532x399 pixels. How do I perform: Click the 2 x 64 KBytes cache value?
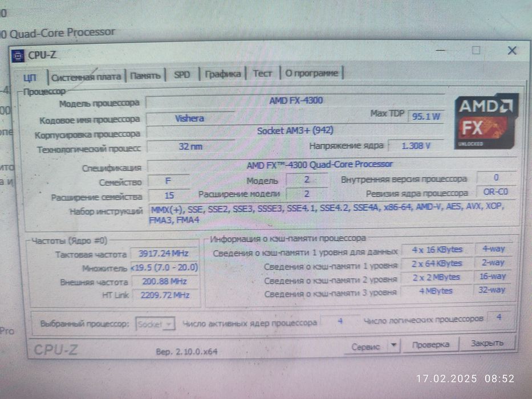(437, 263)
